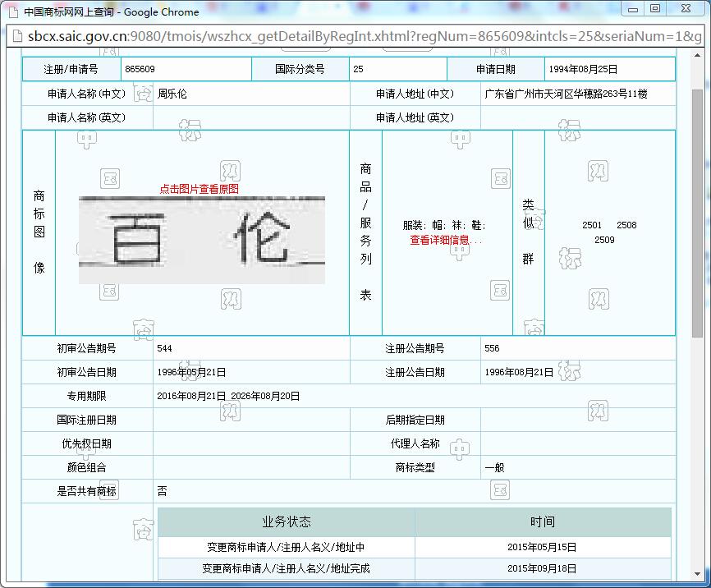Click the scrollbar down arrow
The image size is (711, 588).
coord(697,574)
